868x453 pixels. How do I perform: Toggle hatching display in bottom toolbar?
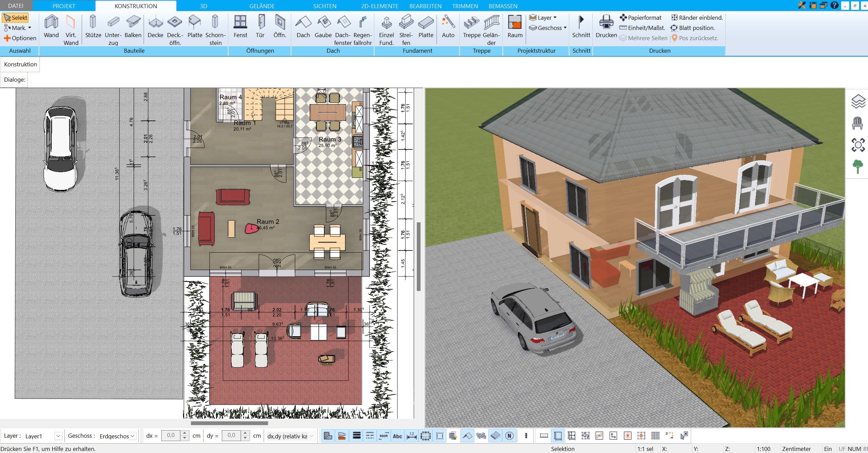[328, 436]
